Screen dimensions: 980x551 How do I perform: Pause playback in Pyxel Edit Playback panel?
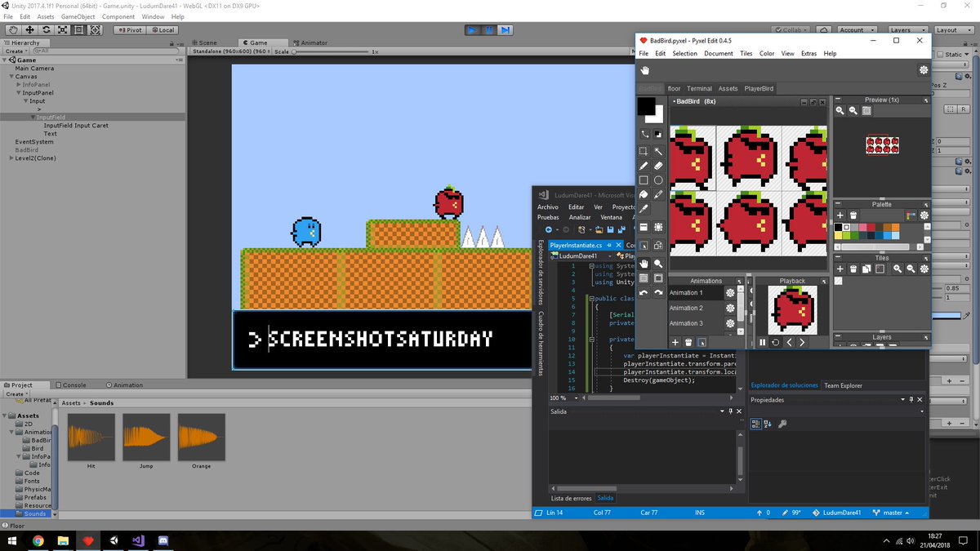point(762,342)
